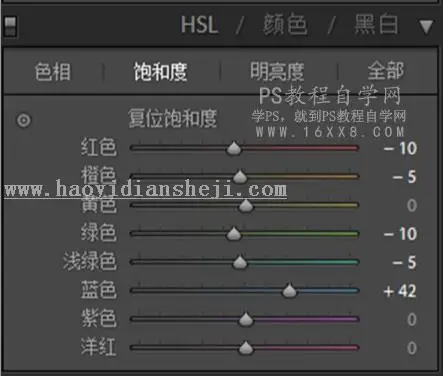The width and height of the screenshot is (443, 376).
Task: Click the 紫色 slider label
Action: point(98,318)
